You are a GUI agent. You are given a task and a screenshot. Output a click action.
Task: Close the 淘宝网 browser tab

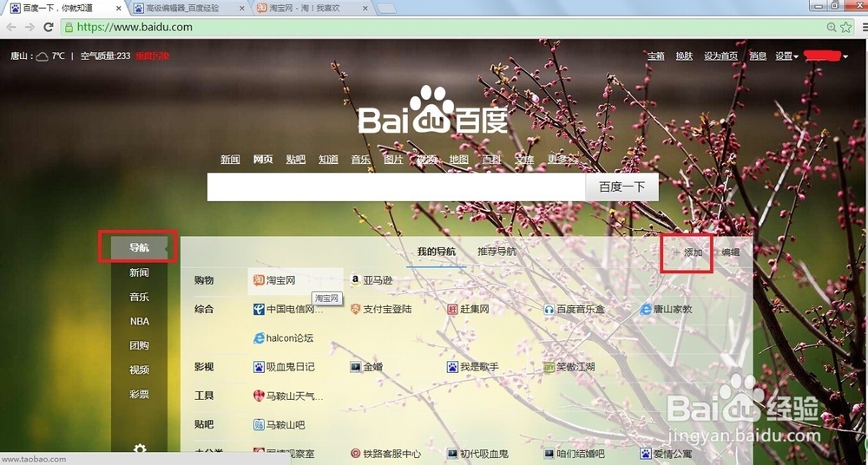365,9
